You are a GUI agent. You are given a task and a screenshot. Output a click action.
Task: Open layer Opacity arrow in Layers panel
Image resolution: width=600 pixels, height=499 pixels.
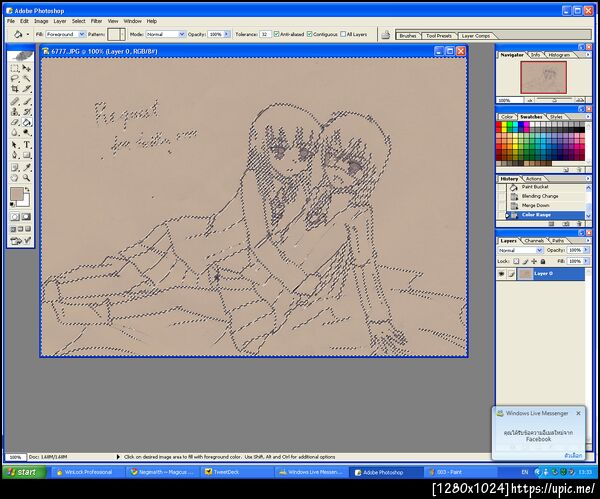585,250
